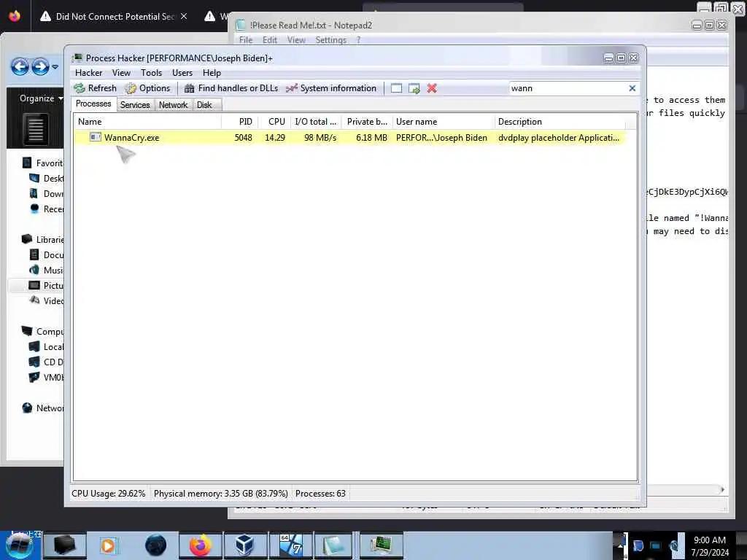This screenshot has width=747, height=560.
Task: Open the Tools menu
Action: coord(151,73)
